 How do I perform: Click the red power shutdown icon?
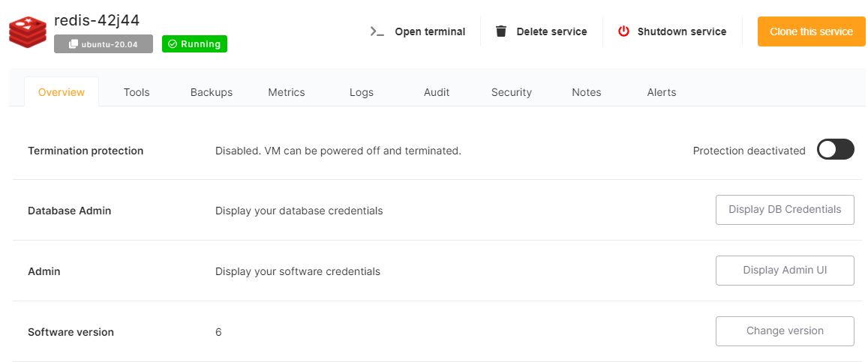tap(623, 31)
